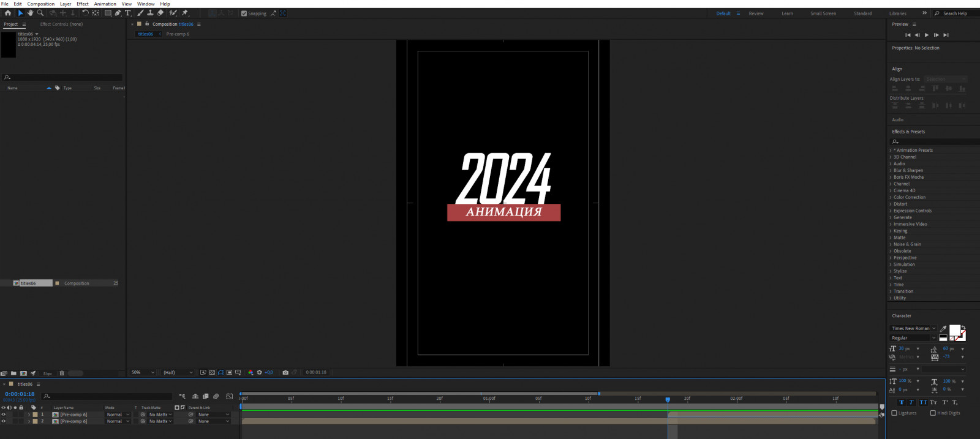
Task: Select the Pen tool
Action: tap(118, 13)
